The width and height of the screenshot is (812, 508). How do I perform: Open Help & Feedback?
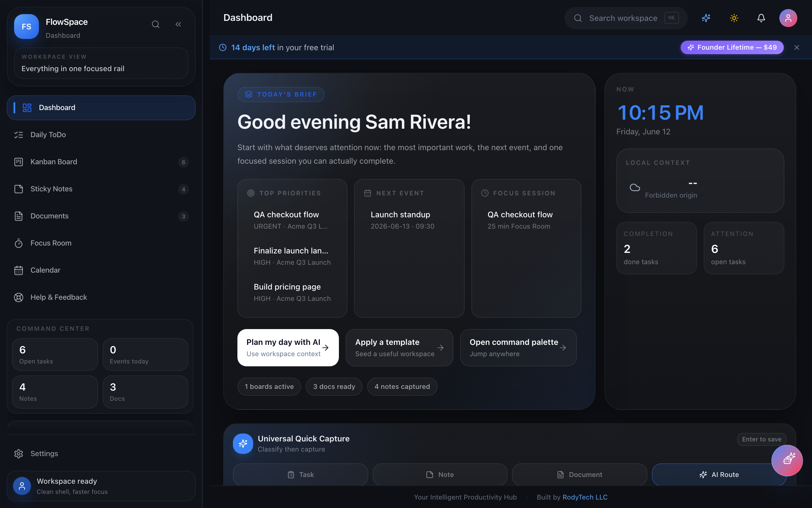pyautogui.click(x=101, y=297)
